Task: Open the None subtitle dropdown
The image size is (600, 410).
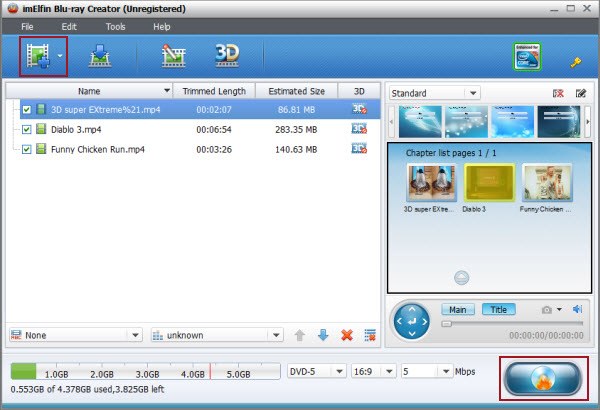Action: coord(135,335)
